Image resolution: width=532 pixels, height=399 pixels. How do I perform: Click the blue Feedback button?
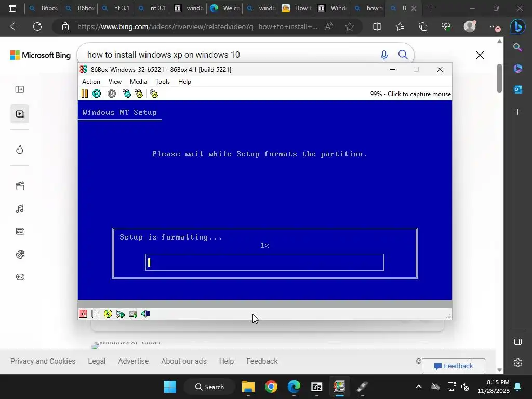tap(454, 366)
